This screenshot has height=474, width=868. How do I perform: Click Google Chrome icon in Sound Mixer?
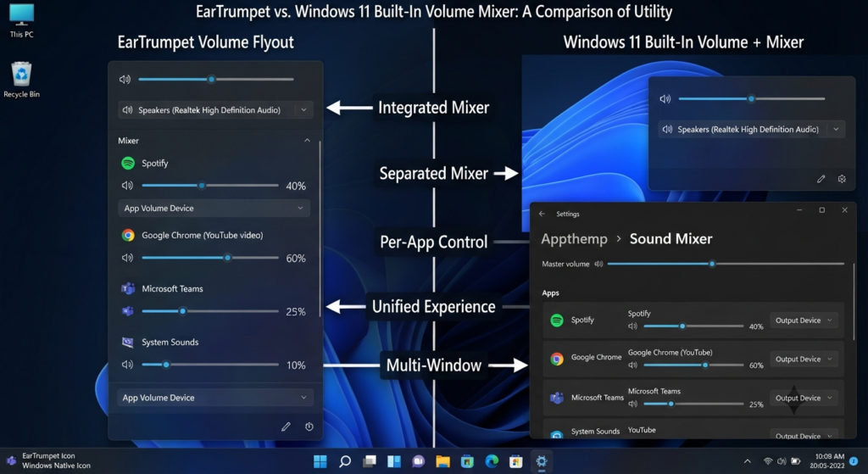point(557,359)
